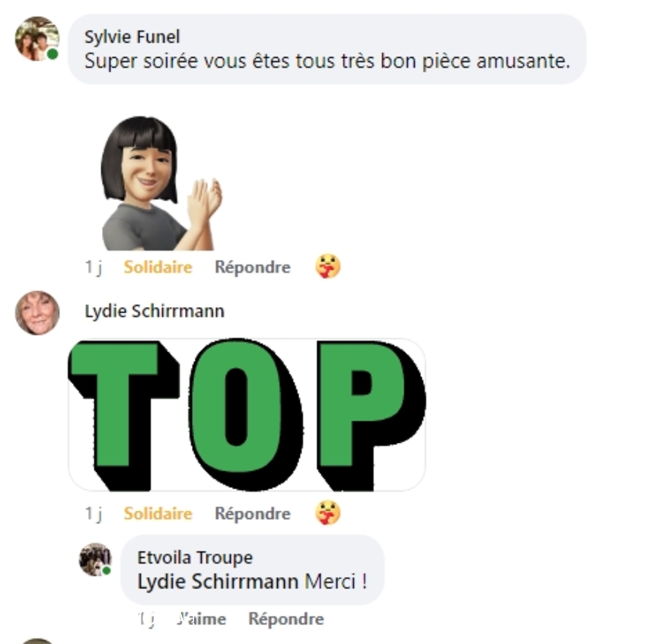Open Sylvie Funel name link
Screen dimensions: 660x644
click(132, 36)
